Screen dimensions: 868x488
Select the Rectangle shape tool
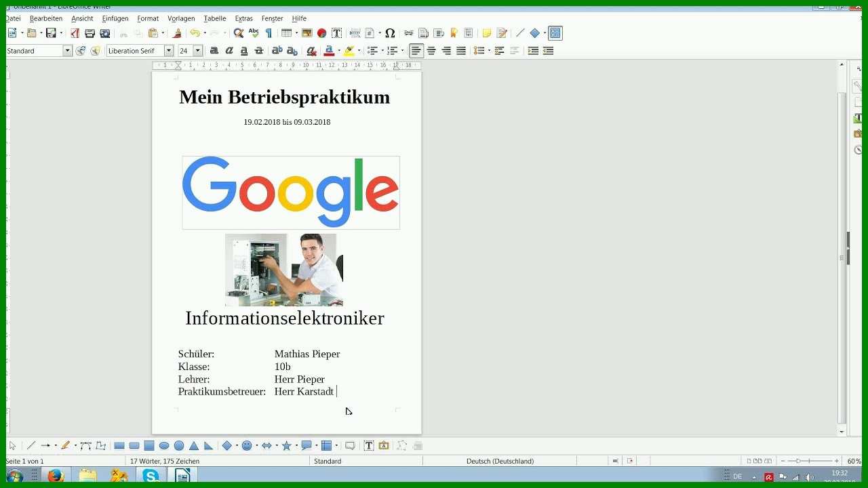point(119,446)
